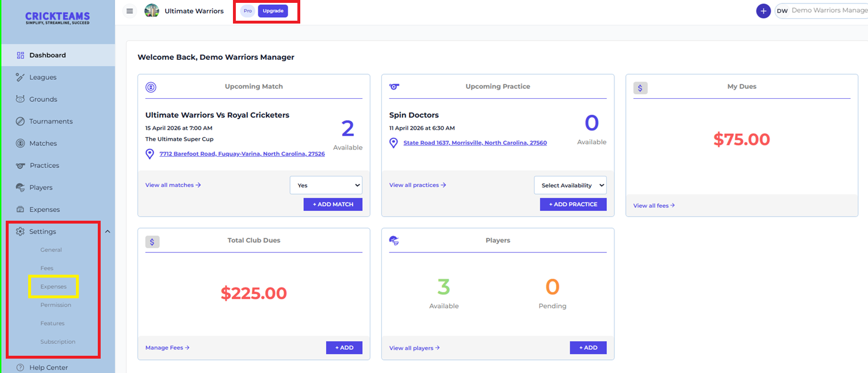Open the 7712 Barefoot Road address link
The image size is (868, 373).
click(x=242, y=154)
